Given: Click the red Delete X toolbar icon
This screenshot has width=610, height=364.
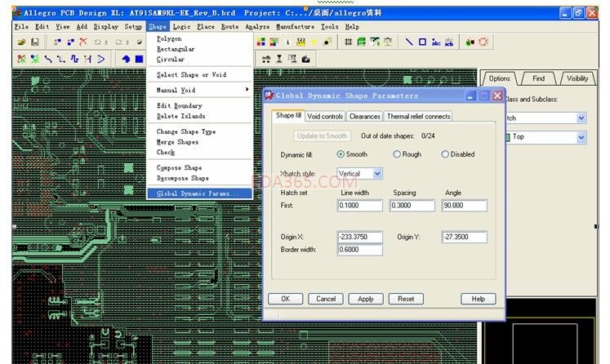Looking at the screenshot, I should coord(82,42).
